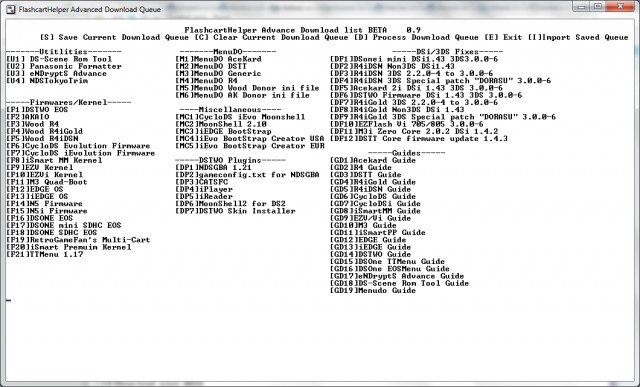Image resolution: width=640 pixels, height=387 pixels.
Task: Select [F6] CycloDS Evolution Firmware
Action: click(x=78, y=146)
